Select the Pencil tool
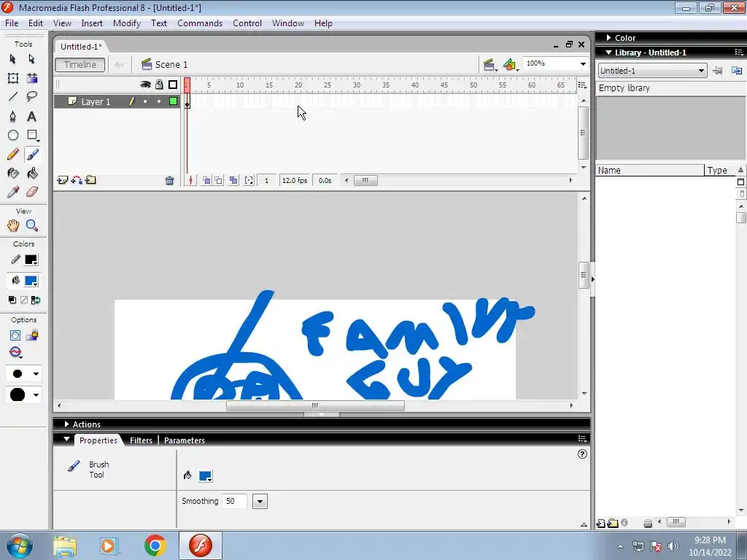The image size is (747, 560). pyautogui.click(x=13, y=155)
